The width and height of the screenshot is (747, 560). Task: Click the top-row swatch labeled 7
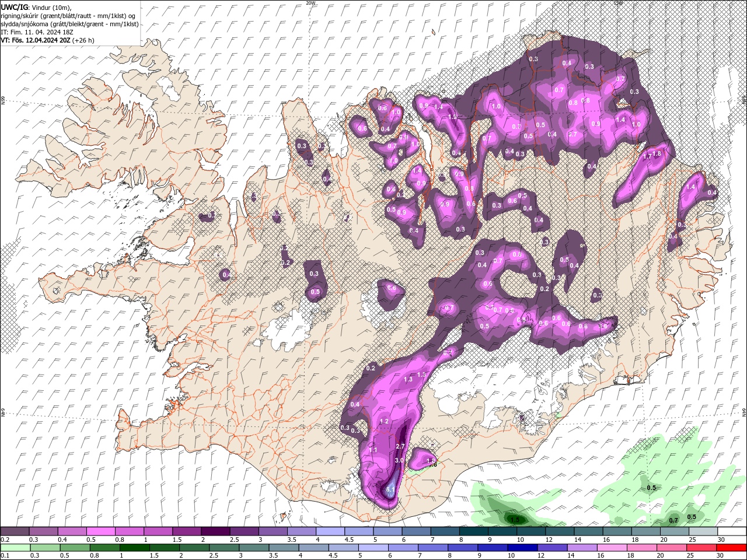(445, 531)
